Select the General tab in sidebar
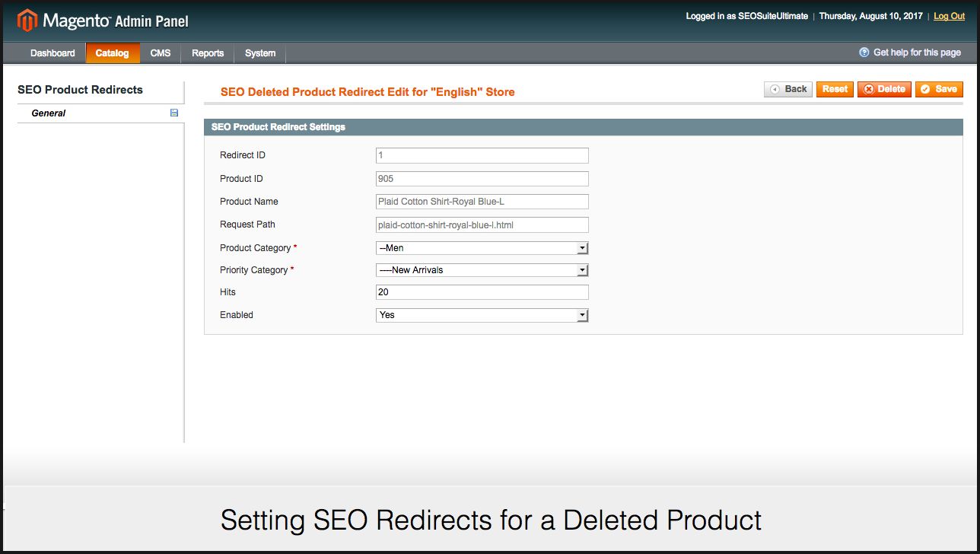This screenshot has width=980, height=554. click(x=49, y=113)
